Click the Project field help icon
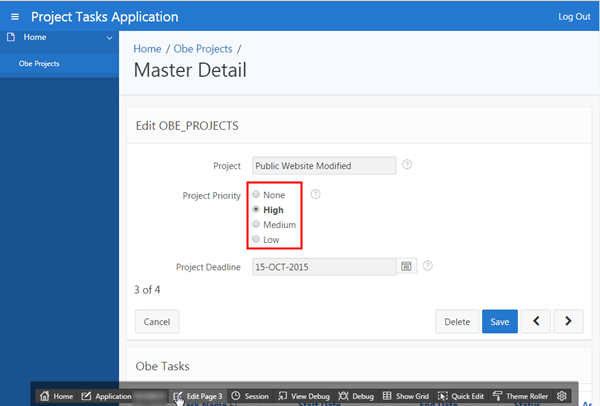 [407, 165]
